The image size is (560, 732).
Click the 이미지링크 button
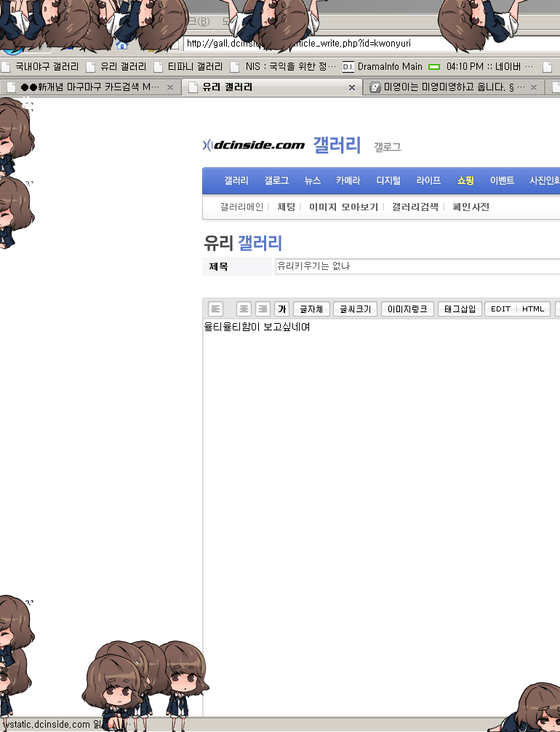coord(407,309)
